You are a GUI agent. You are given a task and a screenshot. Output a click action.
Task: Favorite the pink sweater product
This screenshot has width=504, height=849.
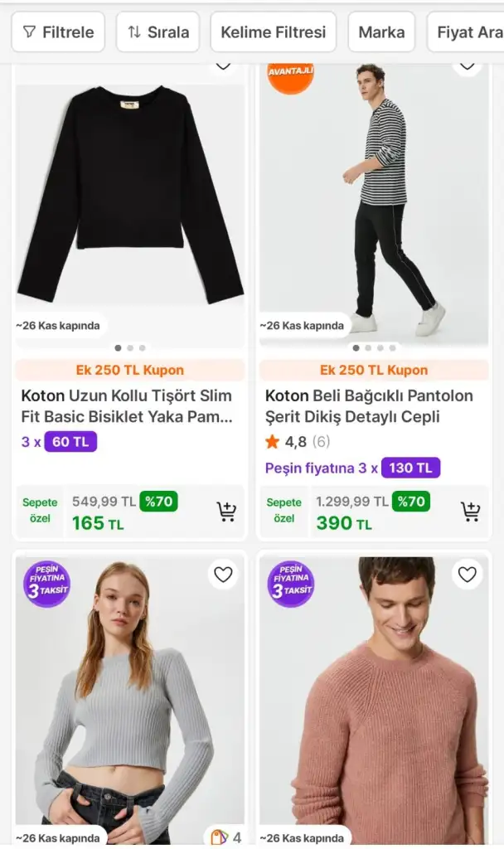pos(468,574)
